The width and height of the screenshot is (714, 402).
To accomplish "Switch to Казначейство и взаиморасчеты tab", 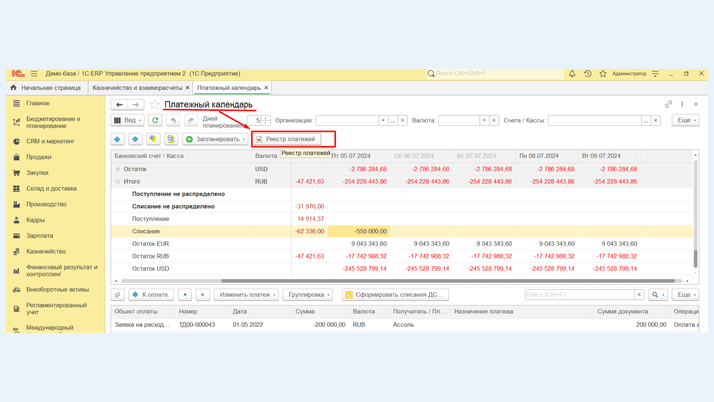I will [x=137, y=88].
